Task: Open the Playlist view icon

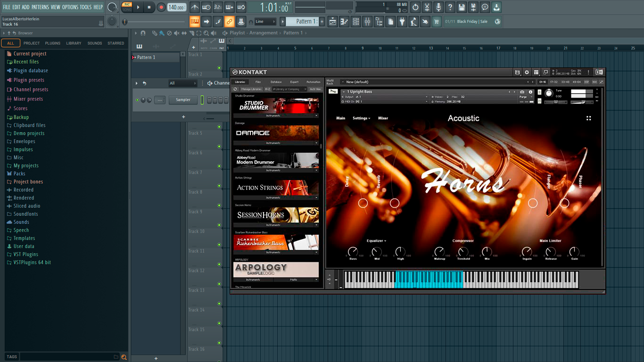Action: pos(333,21)
